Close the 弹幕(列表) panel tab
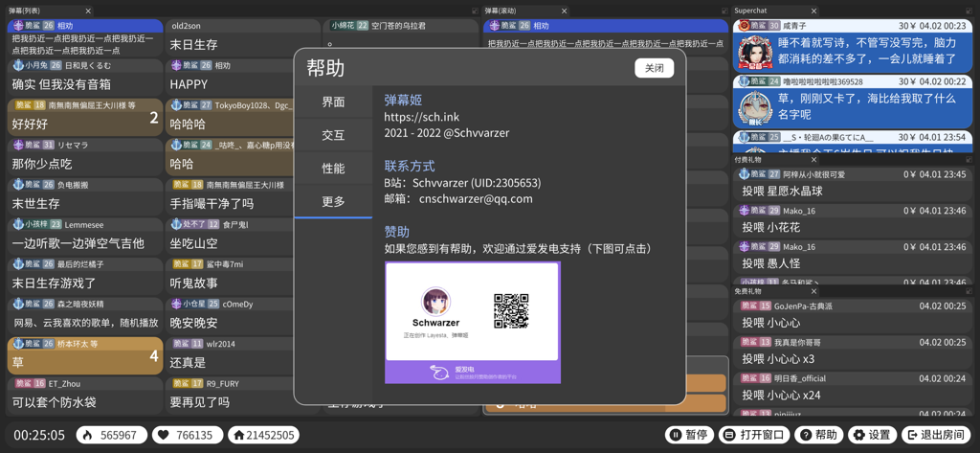 [88, 11]
